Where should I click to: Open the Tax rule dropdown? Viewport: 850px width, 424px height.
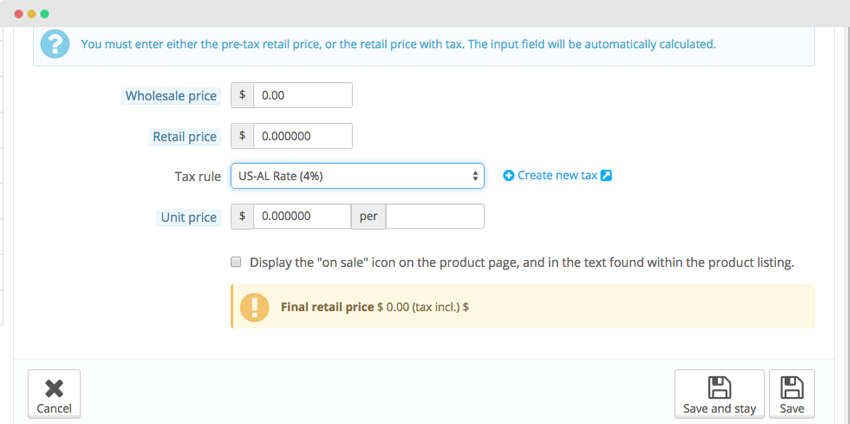point(357,176)
